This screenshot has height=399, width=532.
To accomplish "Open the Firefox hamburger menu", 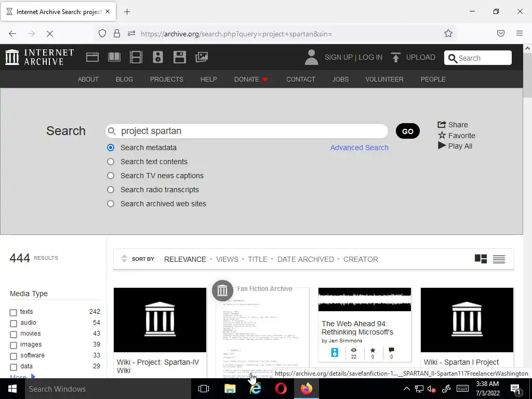I will [x=520, y=33].
